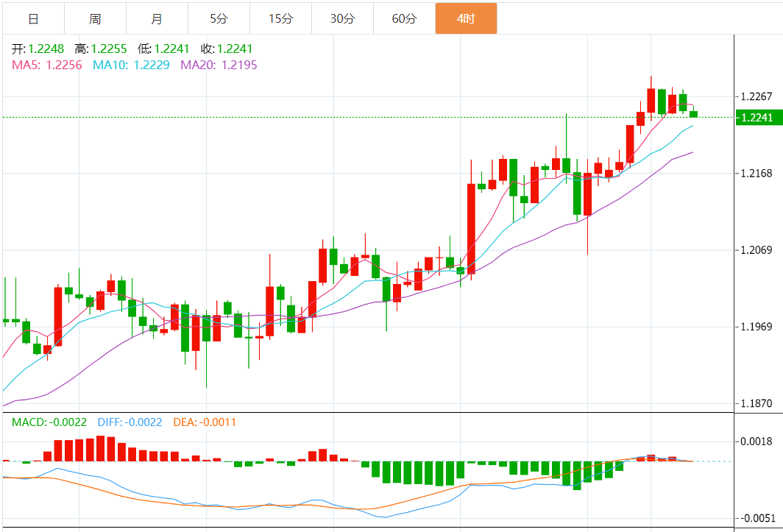Viewport: 783px width, 532px height.
Task: Click the MA5: 1.2256 indicator label
Action: [x=47, y=65]
